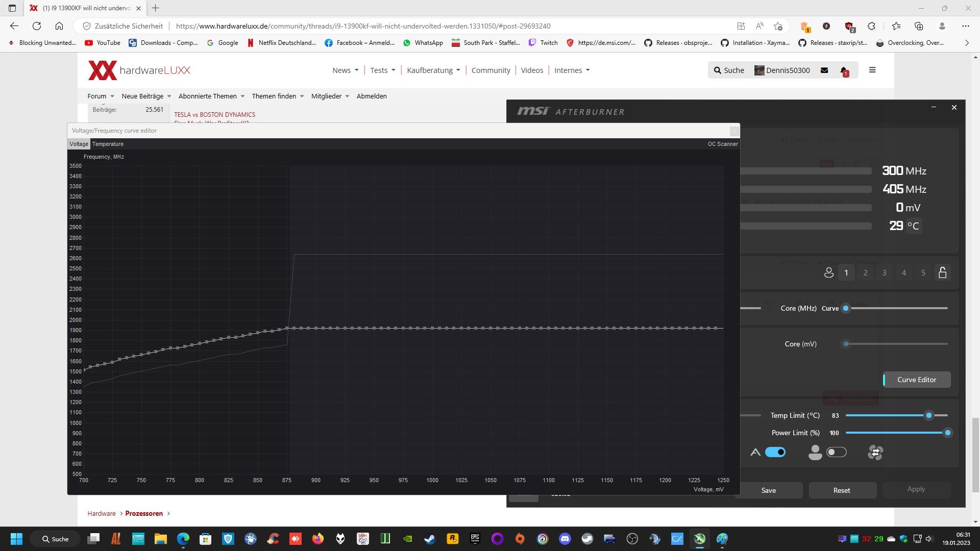The image size is (980, 551).
Task: Click the Temp Limit slider handle
Action: click(x=929, y=415)
